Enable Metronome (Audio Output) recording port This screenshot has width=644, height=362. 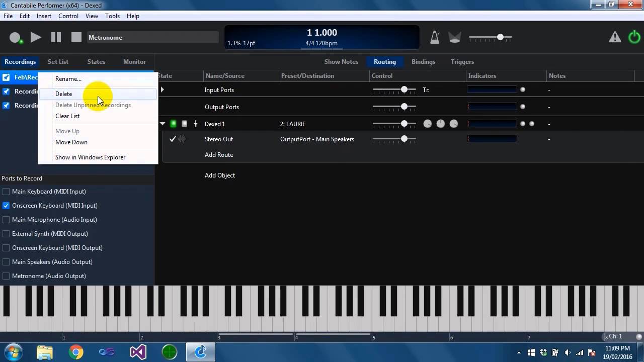[6, 276]
